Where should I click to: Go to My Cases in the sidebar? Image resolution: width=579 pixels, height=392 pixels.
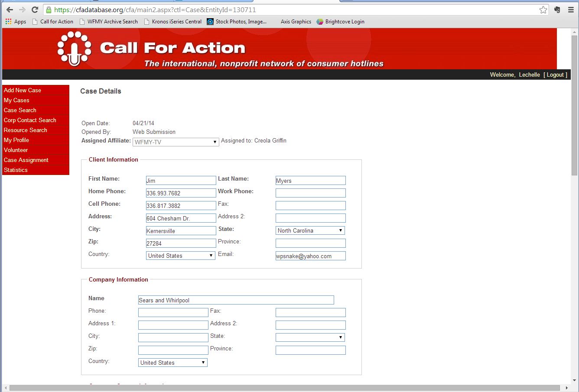tap(36, 100)
